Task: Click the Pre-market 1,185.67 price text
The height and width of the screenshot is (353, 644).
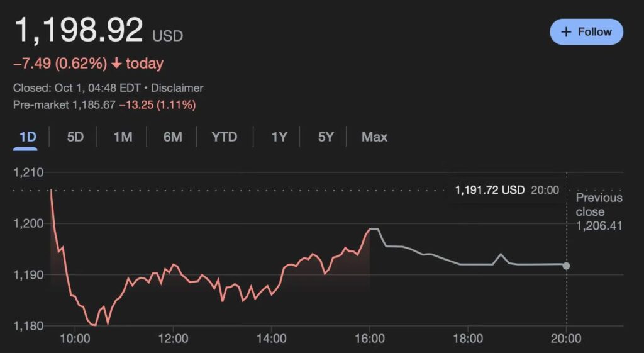Action: coord(64,104)
